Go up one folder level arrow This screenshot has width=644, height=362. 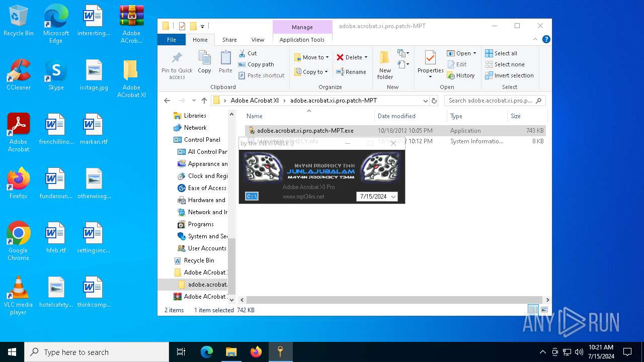[x=204, y=101]
